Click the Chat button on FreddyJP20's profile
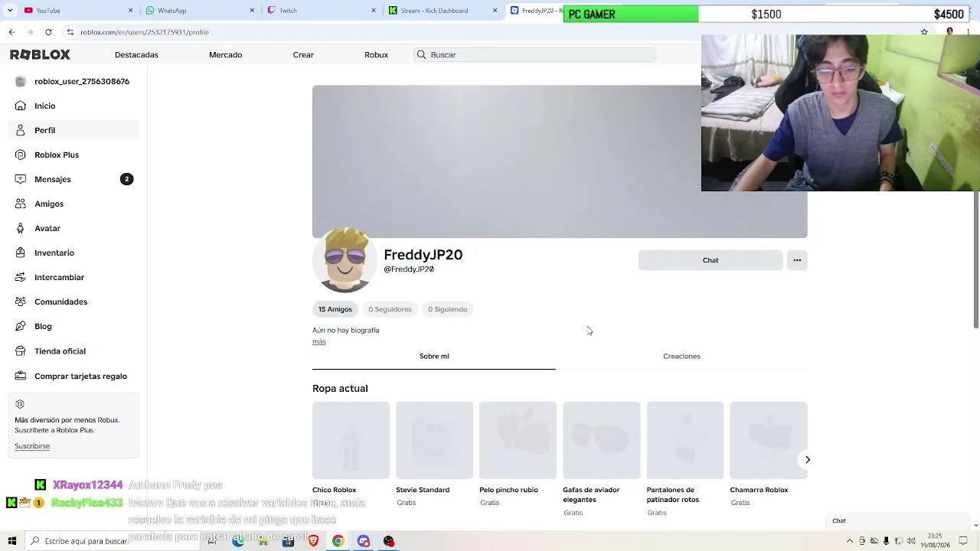This screenshot has height=551, width=980. click(x=710, y=260)
